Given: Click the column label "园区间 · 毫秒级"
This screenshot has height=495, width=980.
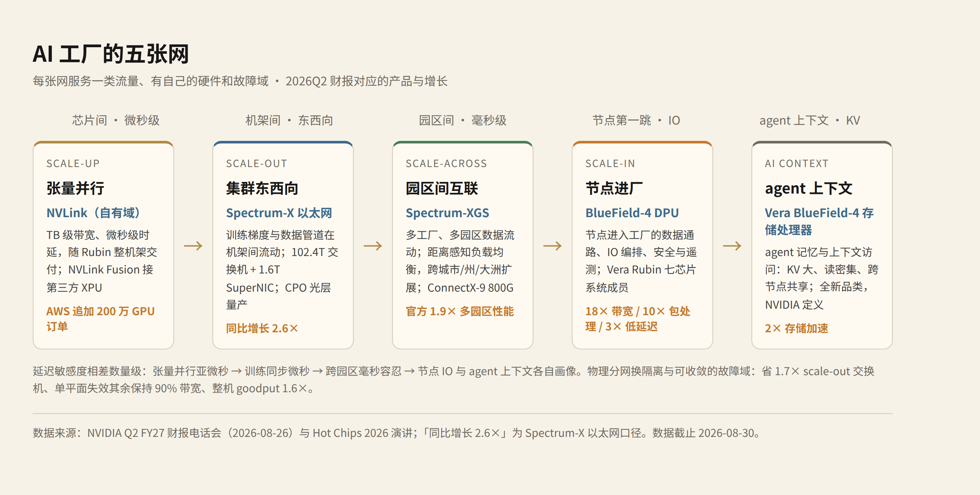Looking at the screenshot, I should point(463,120).
